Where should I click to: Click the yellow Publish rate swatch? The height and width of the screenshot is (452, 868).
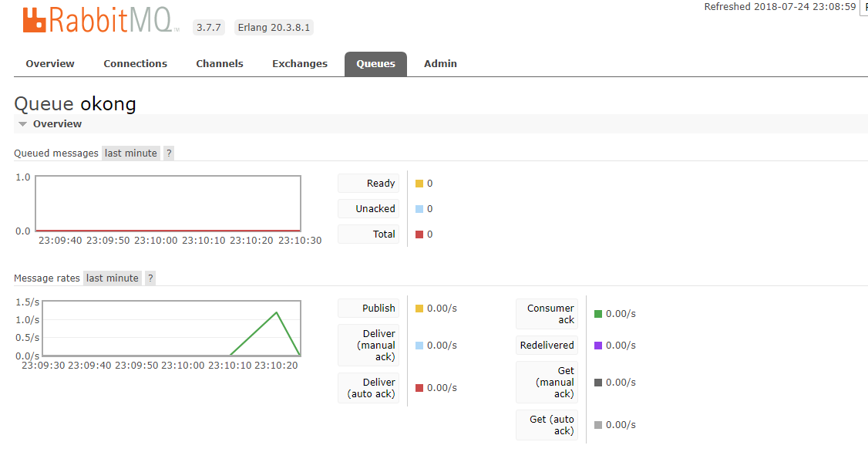(x=419, y=309)
